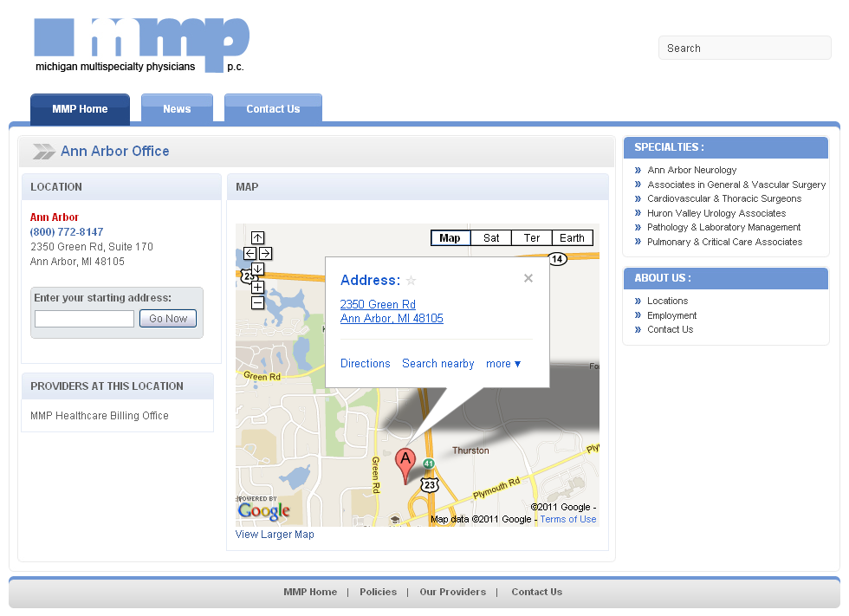Image resolution: width=849 pixels, height=616 pixels.
Task: Pan the map up with arrow
Action: (257, 238)
